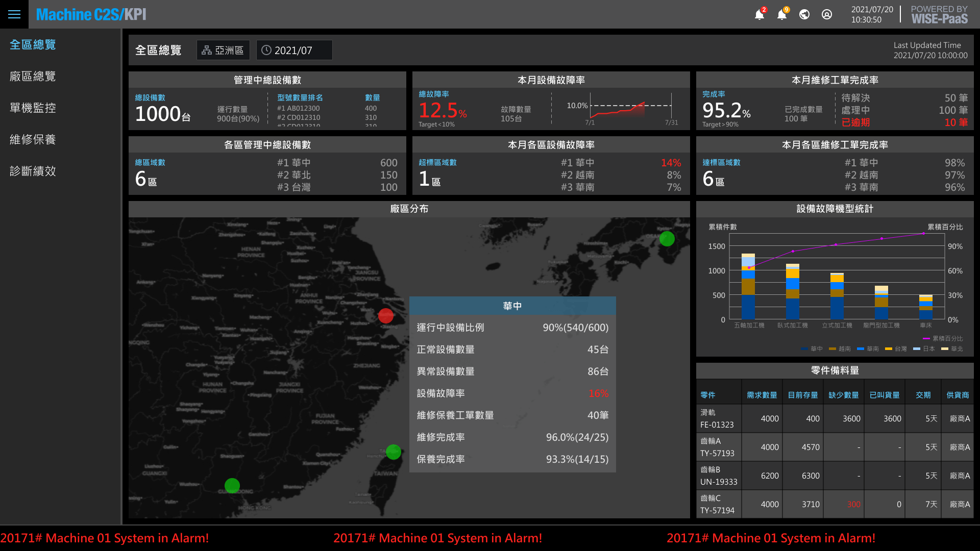The image size is (980, 551).
Task: Toggle the 台灣 legend series in chart
Action: pos(896,349)
